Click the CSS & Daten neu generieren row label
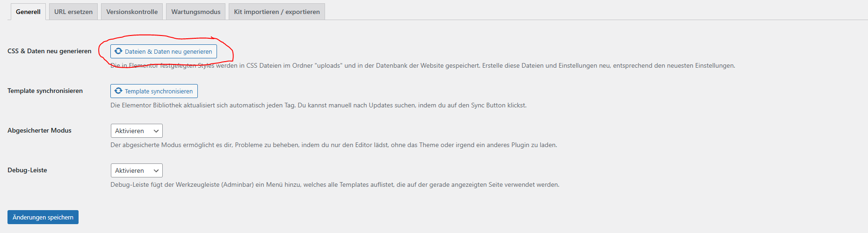The image size is (868, 233). (x=50, y=51)
